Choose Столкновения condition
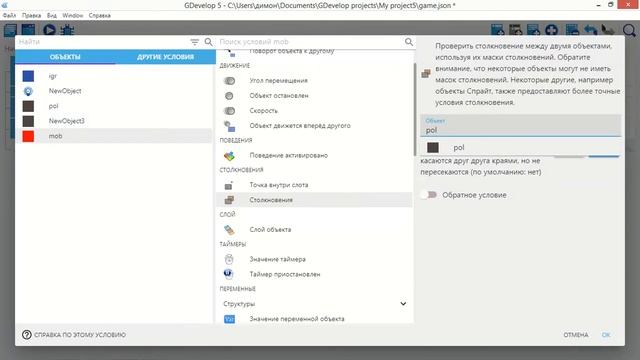 [x=314, y=200]
